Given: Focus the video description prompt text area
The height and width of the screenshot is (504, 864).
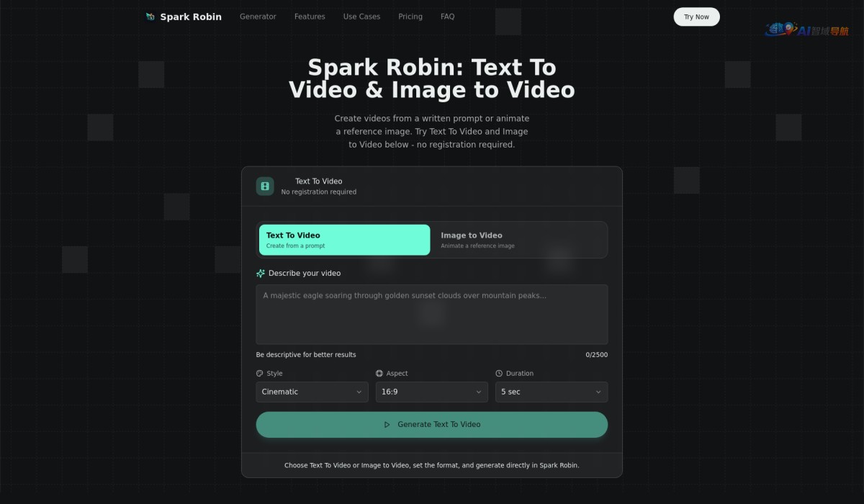Looking at the screenshot, I should click(x=432, y=314).
